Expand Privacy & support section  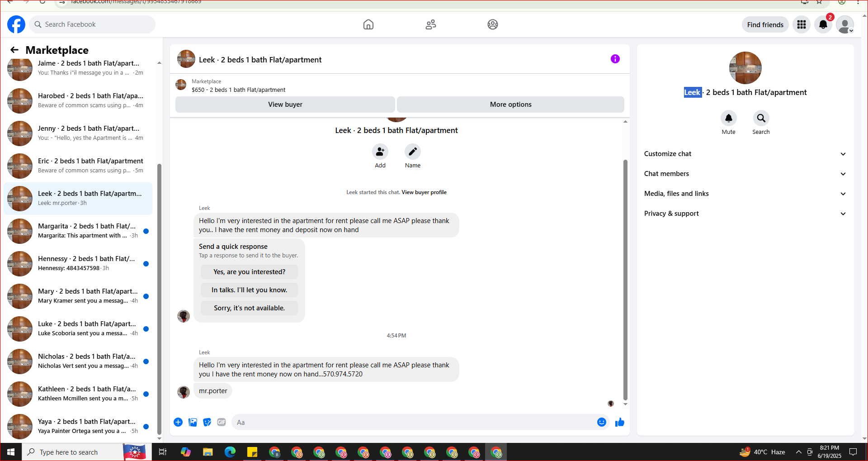[745, 214]
